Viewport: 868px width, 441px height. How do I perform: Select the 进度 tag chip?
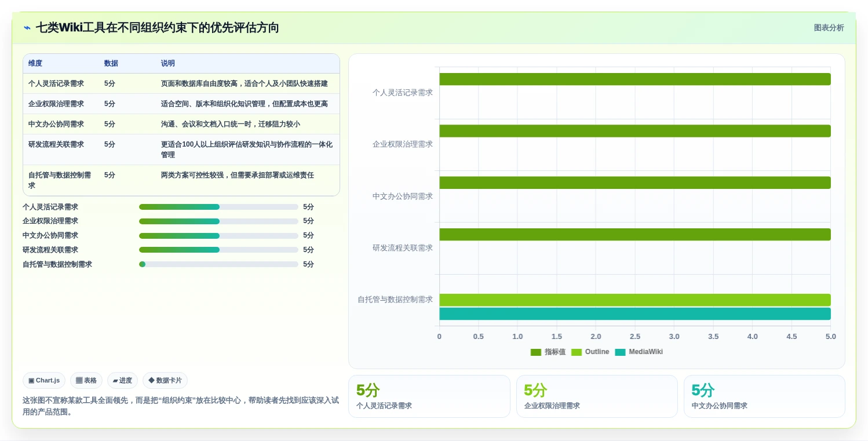(x=122, y=381)
